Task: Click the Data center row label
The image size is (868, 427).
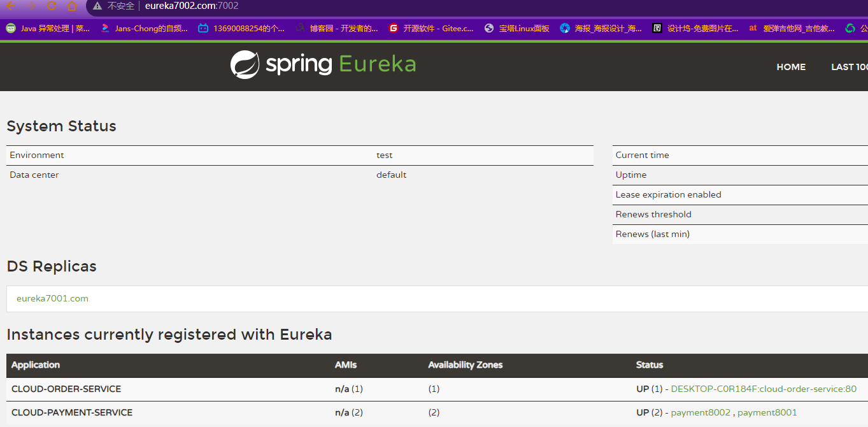Action: click(34, 175)
